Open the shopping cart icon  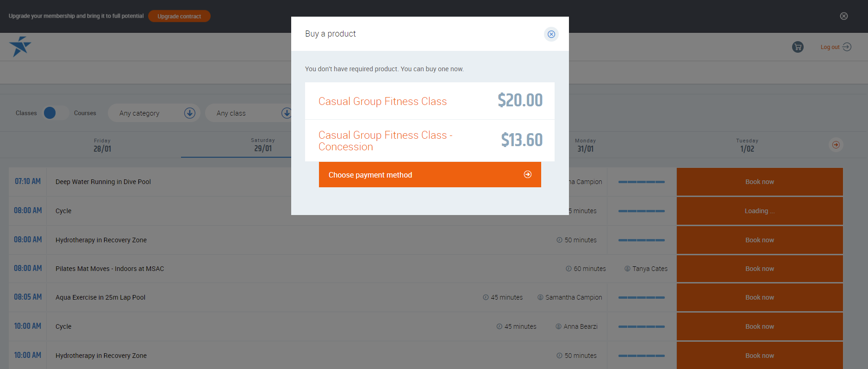797,47
